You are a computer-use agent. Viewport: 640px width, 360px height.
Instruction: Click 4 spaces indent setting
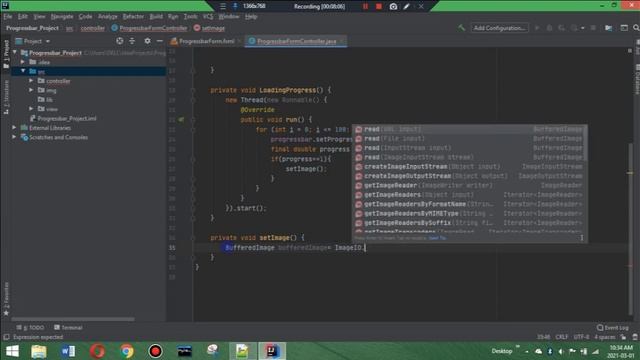pos(604,337)
